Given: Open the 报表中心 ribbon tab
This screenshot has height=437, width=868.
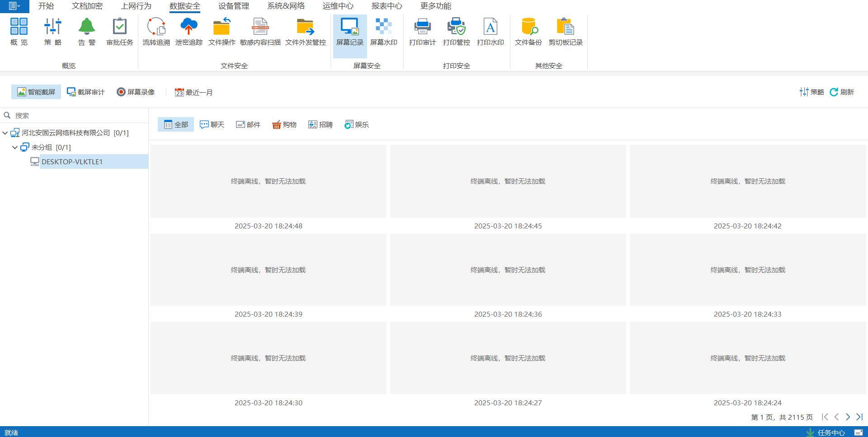Looking at the screenshot, I should [x=387, y=6].
